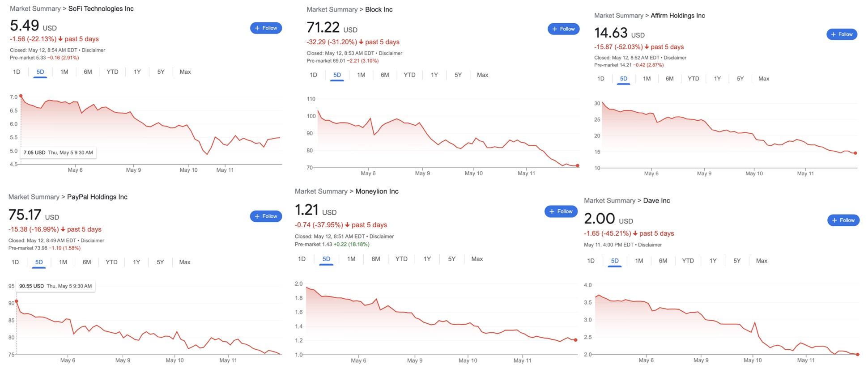Click Market Summary breadcrumb above Moneylion
The width and height of the screenshot is (868, 381).
click(x=320, y=191)
